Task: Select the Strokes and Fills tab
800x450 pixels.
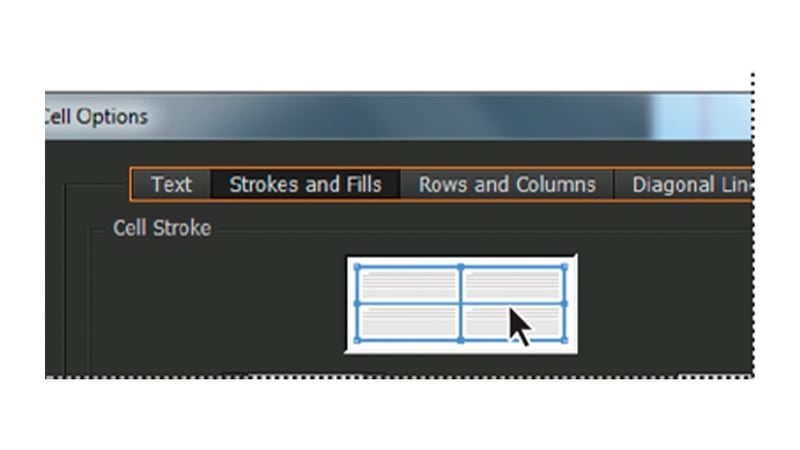Action: tap(305, 185)
